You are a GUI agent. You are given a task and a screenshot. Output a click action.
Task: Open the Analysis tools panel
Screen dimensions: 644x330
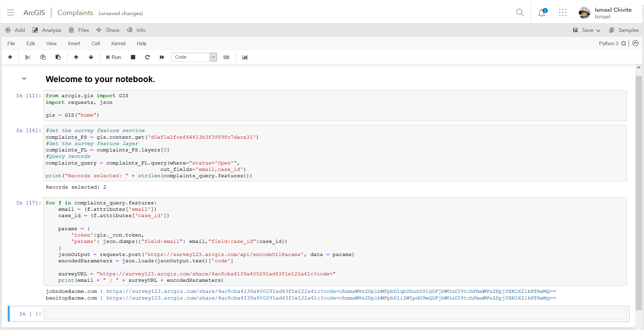click(47, 30)
